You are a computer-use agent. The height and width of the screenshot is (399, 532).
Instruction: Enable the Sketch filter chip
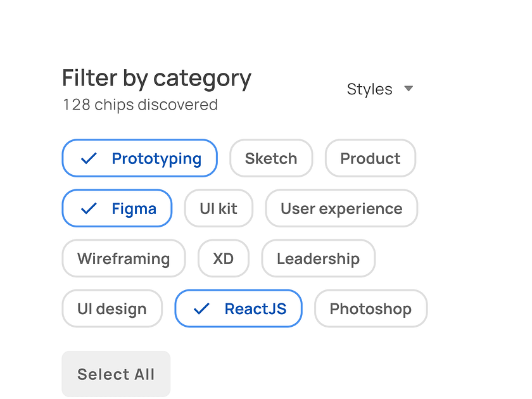pyautogui.click(x=271, y=158)
